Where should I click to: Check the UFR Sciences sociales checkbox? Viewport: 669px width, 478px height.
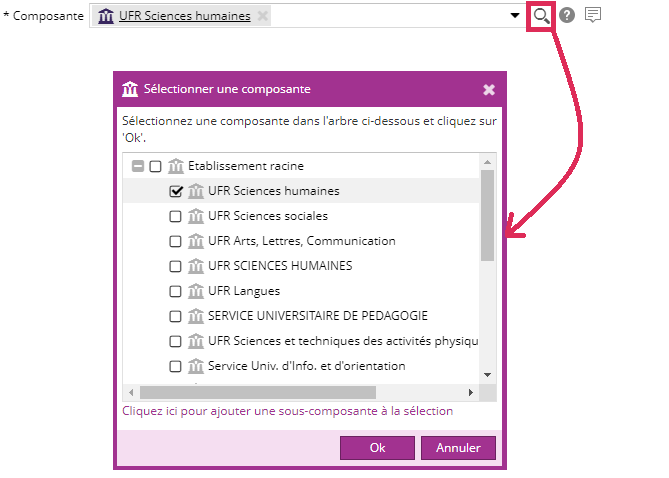(176, 216)
